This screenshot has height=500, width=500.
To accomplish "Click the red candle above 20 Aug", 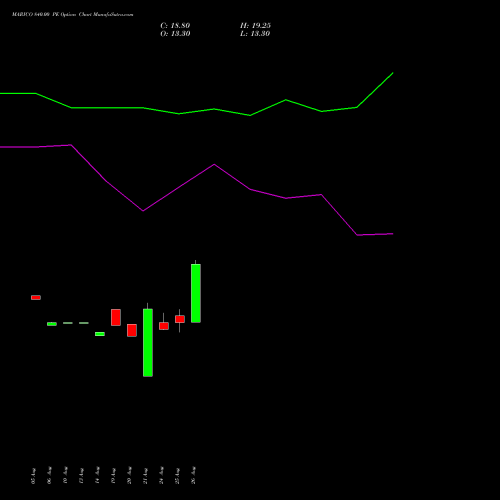I will pyautogui.click(x=132, y=330).
